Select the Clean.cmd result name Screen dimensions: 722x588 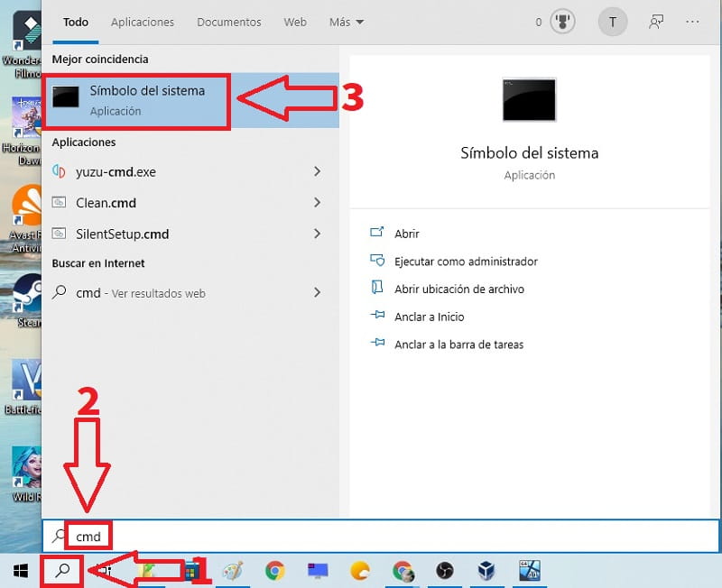(106, 203)
